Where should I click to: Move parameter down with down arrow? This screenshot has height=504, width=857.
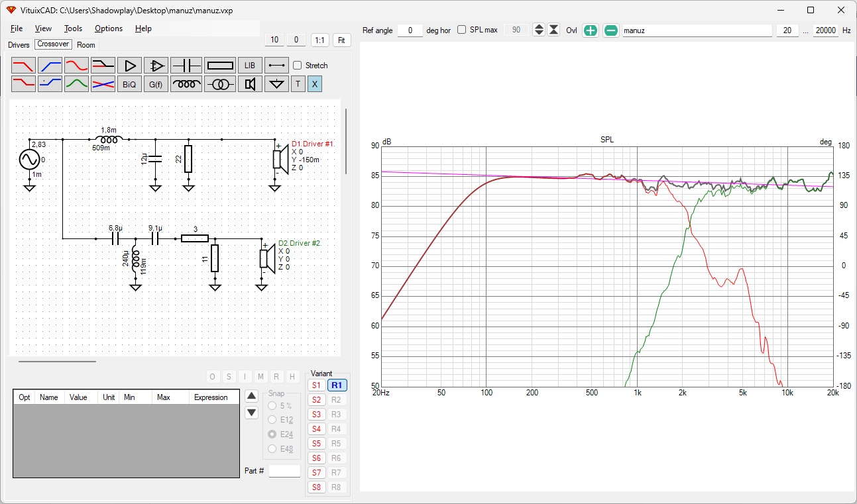[251, 413]
